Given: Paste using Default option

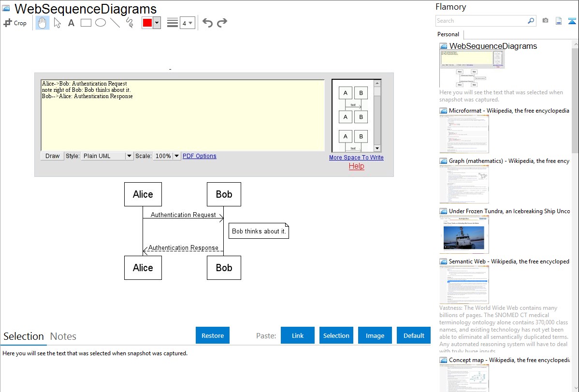Looking at the screenshot, I should tap(414, 335).
